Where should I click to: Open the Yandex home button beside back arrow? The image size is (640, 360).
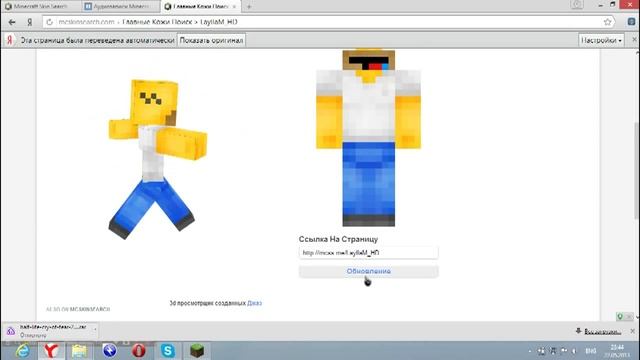click(x=30, y=22)
